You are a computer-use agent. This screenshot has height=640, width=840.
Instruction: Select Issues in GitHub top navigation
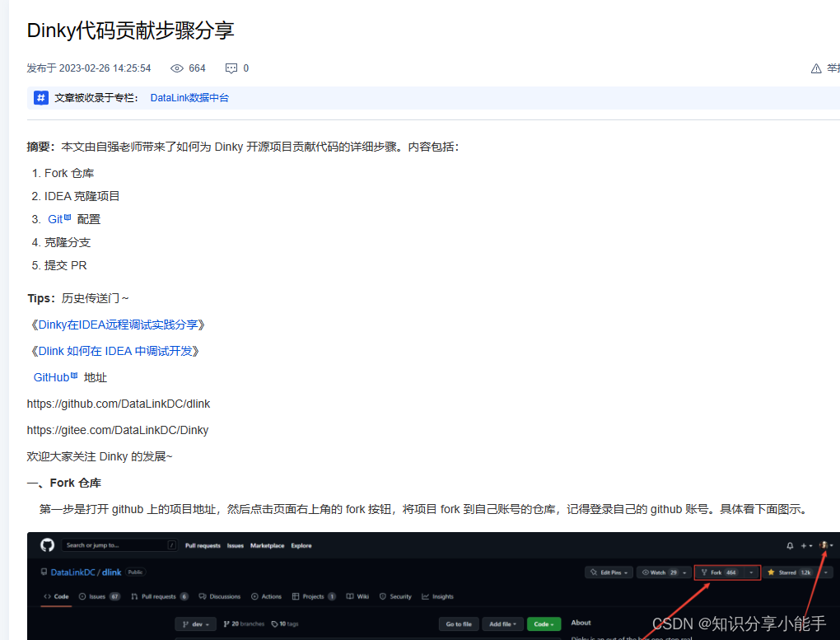236,545
